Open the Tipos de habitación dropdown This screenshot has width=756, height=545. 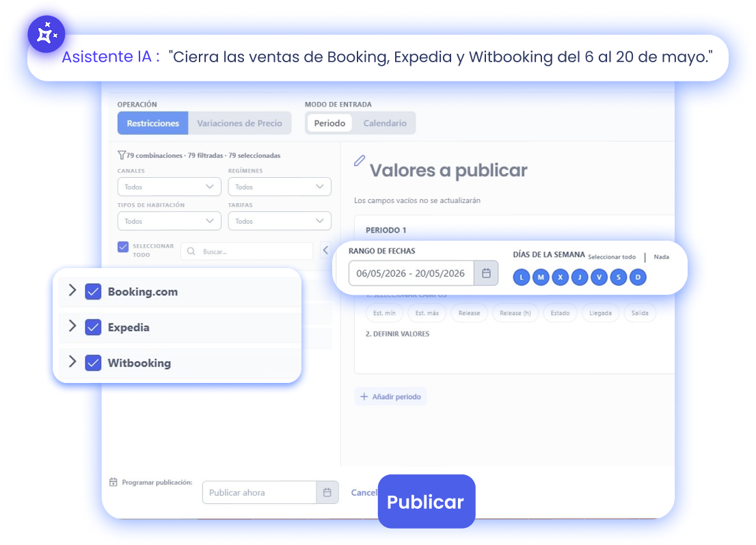[170, 221]
